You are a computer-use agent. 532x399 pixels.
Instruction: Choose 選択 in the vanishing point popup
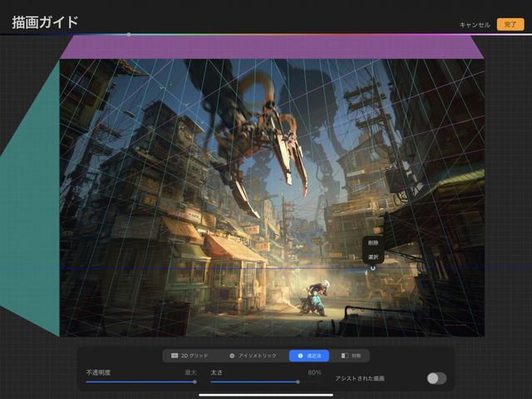click(373, 257)
